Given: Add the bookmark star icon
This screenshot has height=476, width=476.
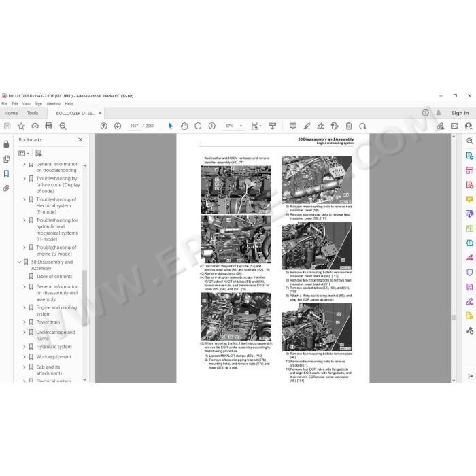Looking at the screenshot, I should [21, 126].
